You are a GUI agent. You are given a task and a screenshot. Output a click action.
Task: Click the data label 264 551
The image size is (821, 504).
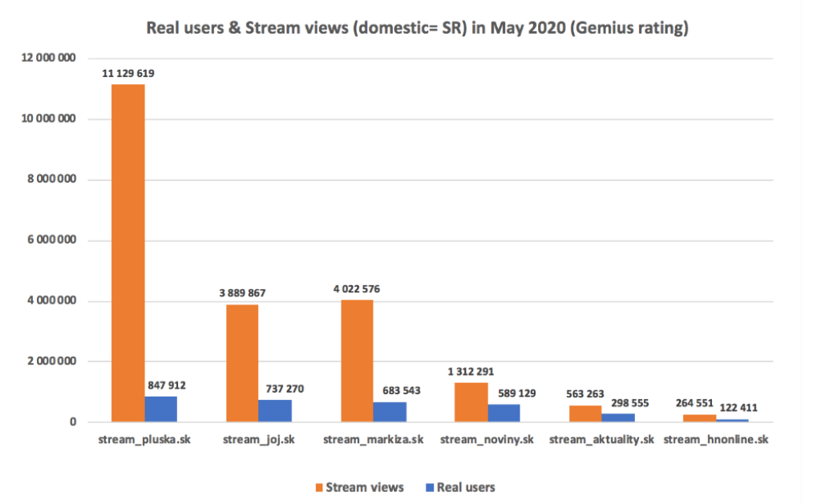[695, 403]
